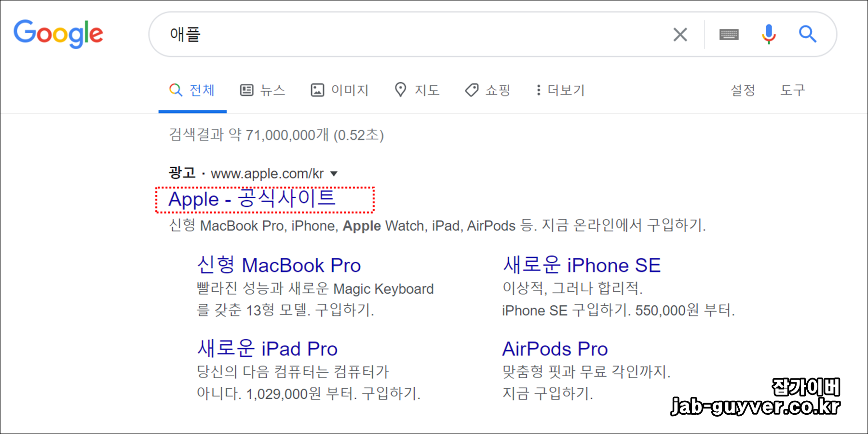The width and height of the screenshot is (868, 434).
Task: Click the ad description mentioning Apple Watch
Action: point(437,225)
